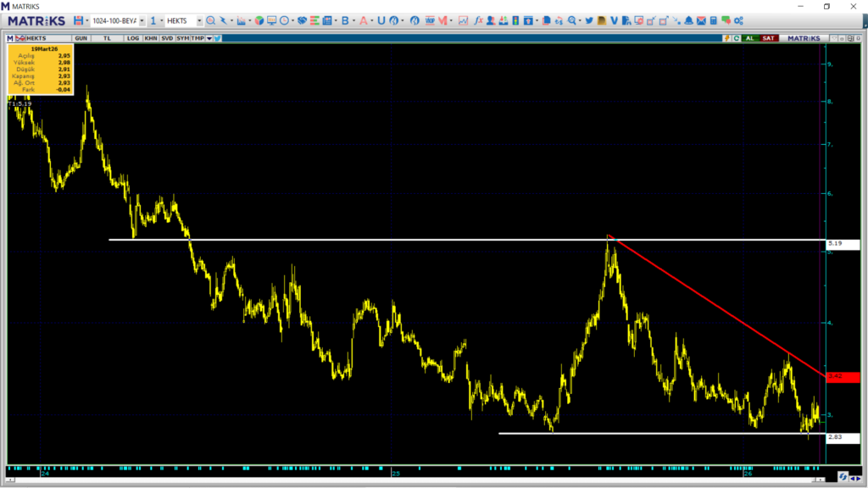Open the 1024-100-BEYAZ layout combo box
The height and width of the screenshot is (488, 868).
click(118, 20)
